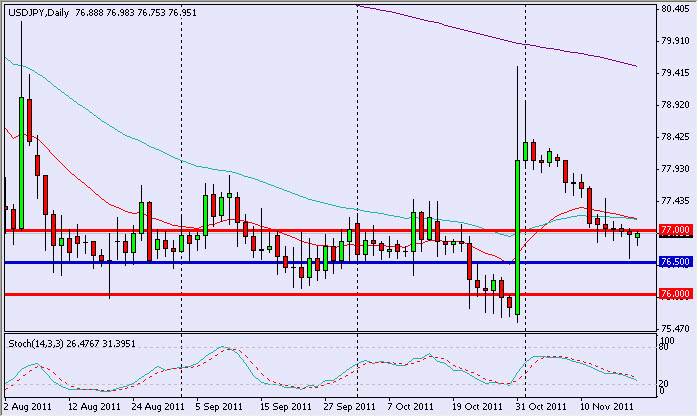Select the red 76.000 price label
The width and height of the screenshot is (698, 417).
tap(675, 294)
